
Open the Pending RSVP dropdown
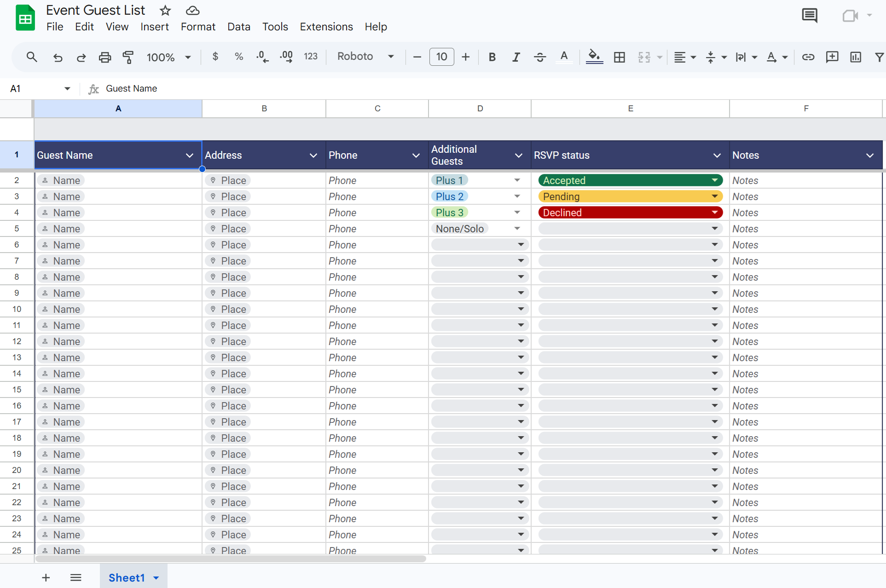[715, 196]
